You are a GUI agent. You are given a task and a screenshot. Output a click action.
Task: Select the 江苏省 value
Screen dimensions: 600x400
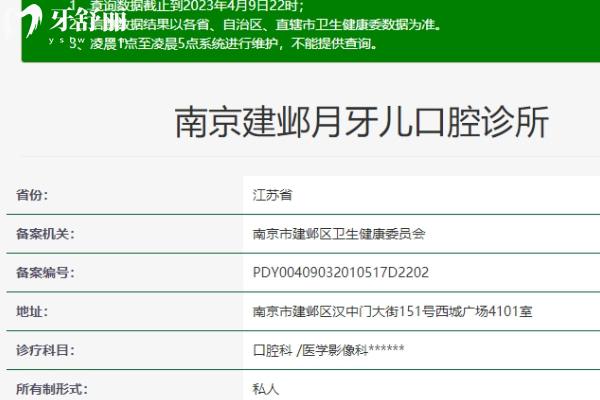pyautogui.click(x=272, y=195)
